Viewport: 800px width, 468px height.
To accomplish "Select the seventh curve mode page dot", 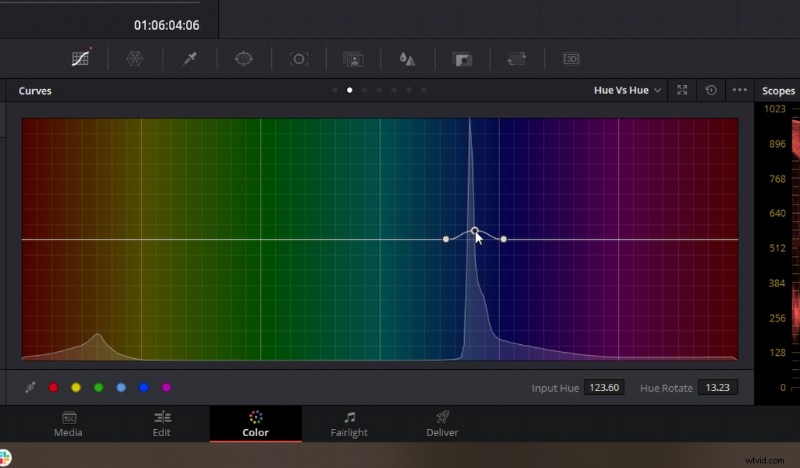I will pos(423,90).
